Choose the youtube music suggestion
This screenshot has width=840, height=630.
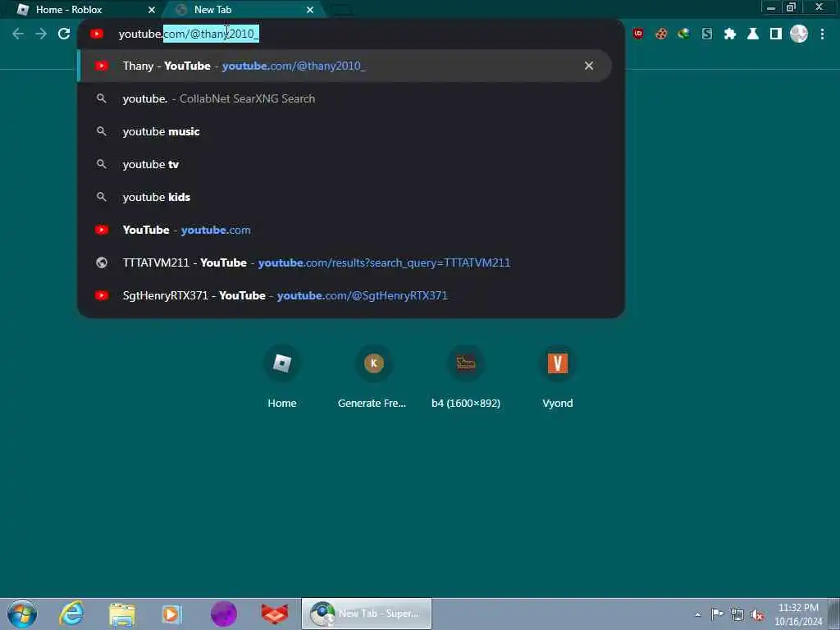[345, 131]
